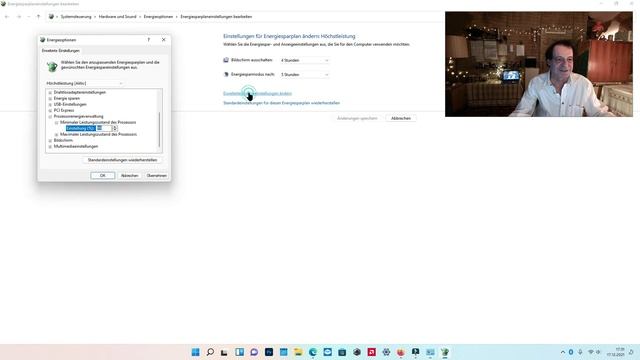Click the Änderungen speichern button
This screenshot has height=360, width=640.
coord(357,118)
